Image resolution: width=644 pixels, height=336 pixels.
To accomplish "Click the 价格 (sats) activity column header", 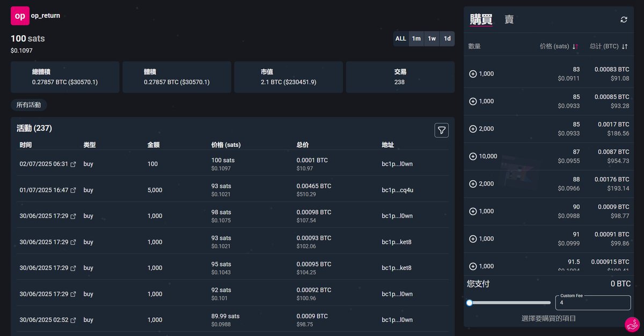I will [x=226, y=145].
